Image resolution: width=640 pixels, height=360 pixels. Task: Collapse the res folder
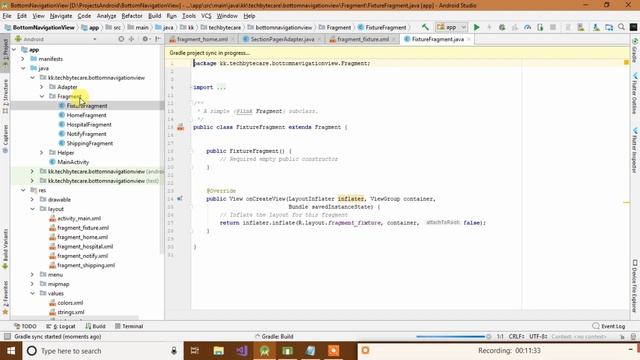[x=23, y=190]
